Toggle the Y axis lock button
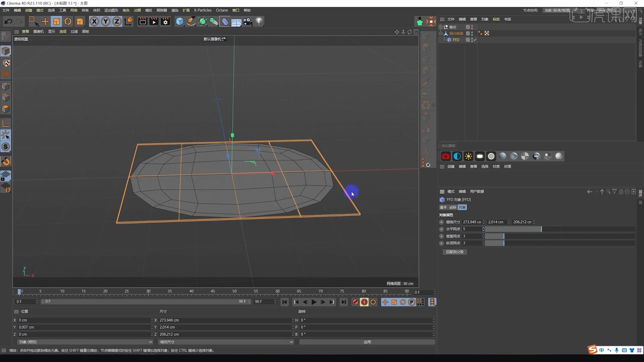 click(x=105, y=21)
